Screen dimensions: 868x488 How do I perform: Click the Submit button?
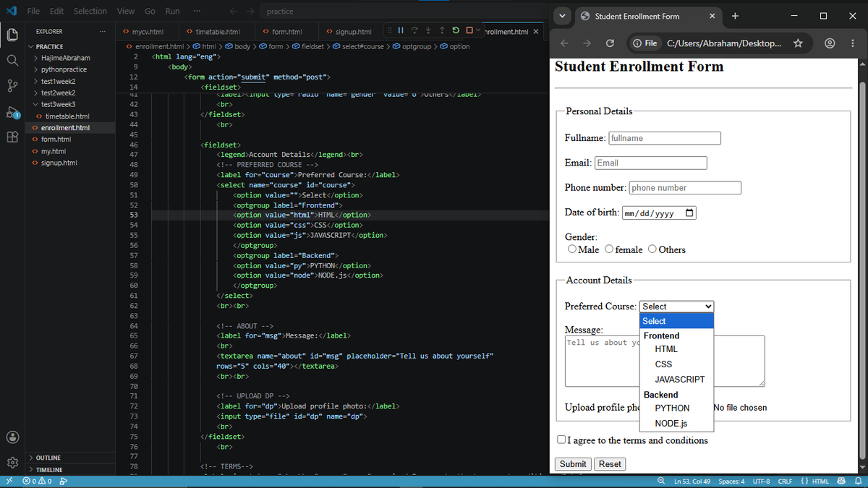coord(573,464)
